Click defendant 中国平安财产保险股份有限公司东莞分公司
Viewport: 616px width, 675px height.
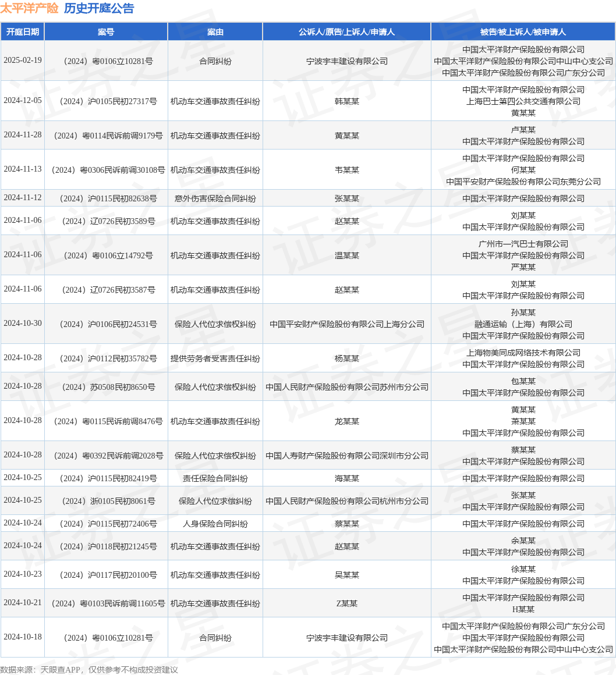click(x=523, y=182)
